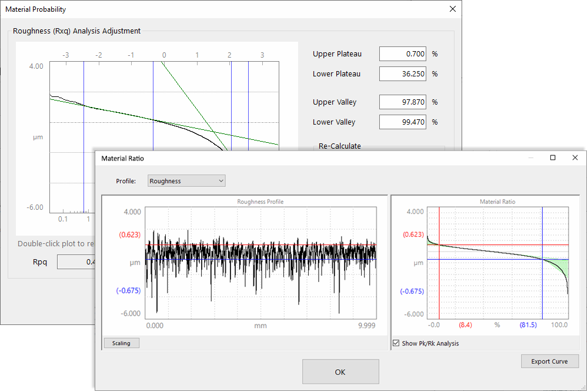
Task: Uncheck Show Pk/Rk Analysis checkbox
Action: pyautogui.click(x=396, y=343)
